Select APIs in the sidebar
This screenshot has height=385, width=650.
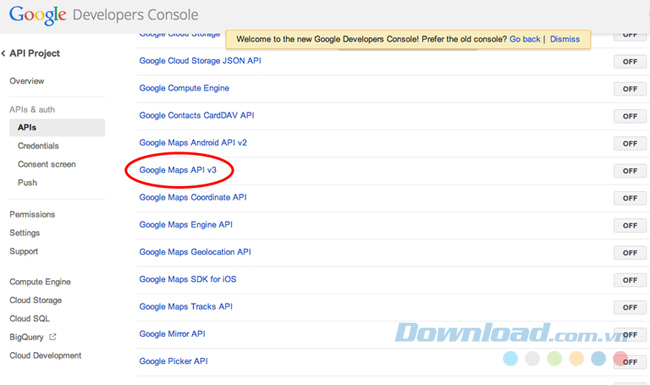click(57, 128)
